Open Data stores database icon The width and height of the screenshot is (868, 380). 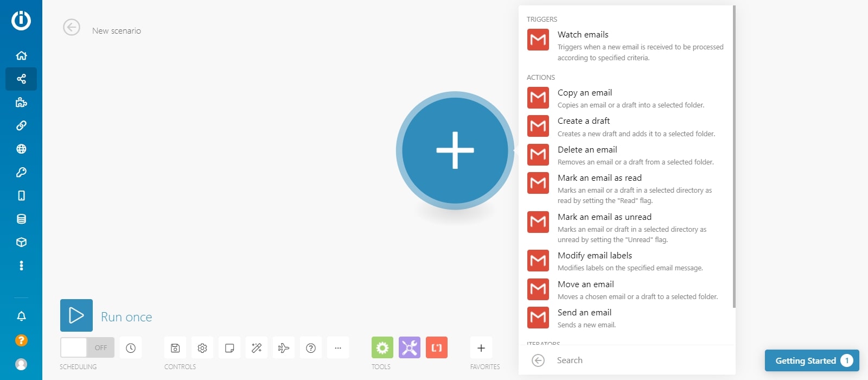tap(21, 219)
